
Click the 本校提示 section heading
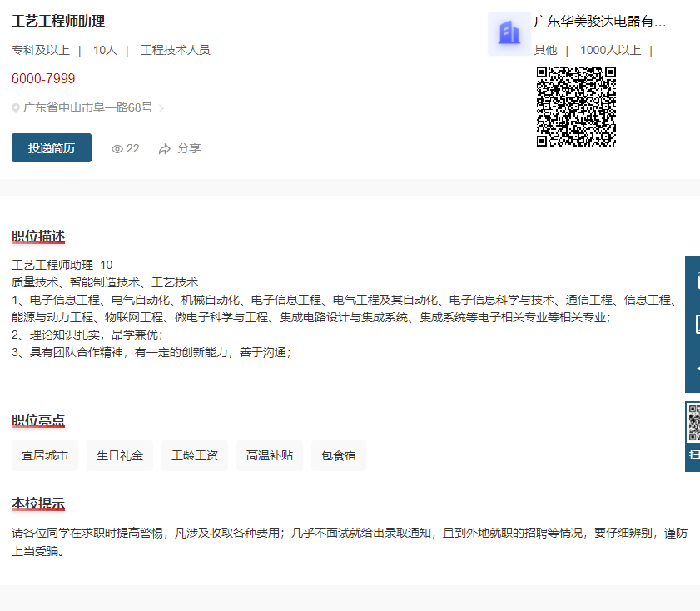tap(38, 504)
